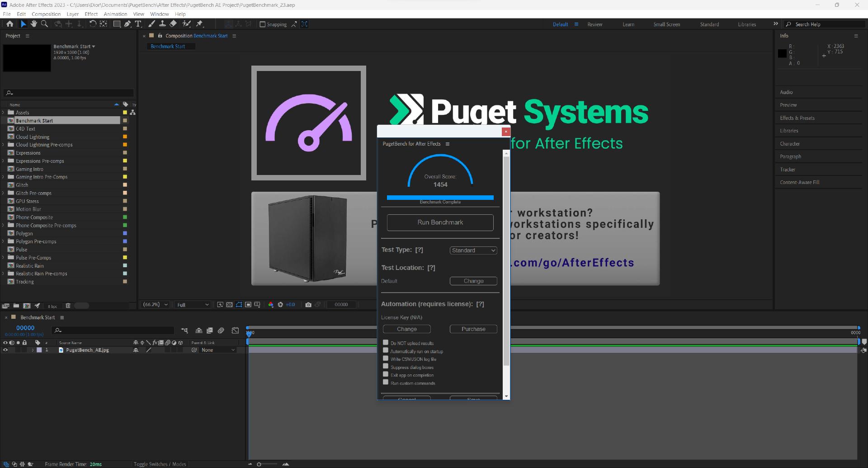Screen dimensions: 868x468
Task: Expand the Cloud Lightning Pre-comps folder
Action: tap(4, 145)
